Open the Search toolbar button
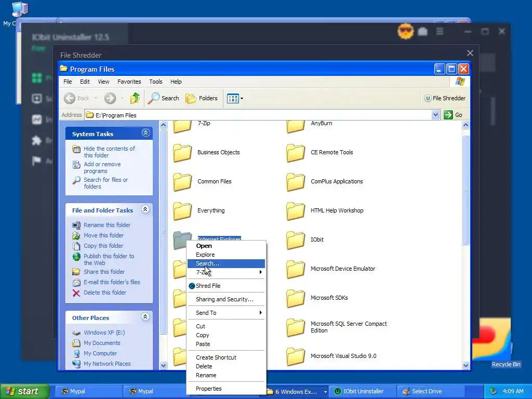 163,98
